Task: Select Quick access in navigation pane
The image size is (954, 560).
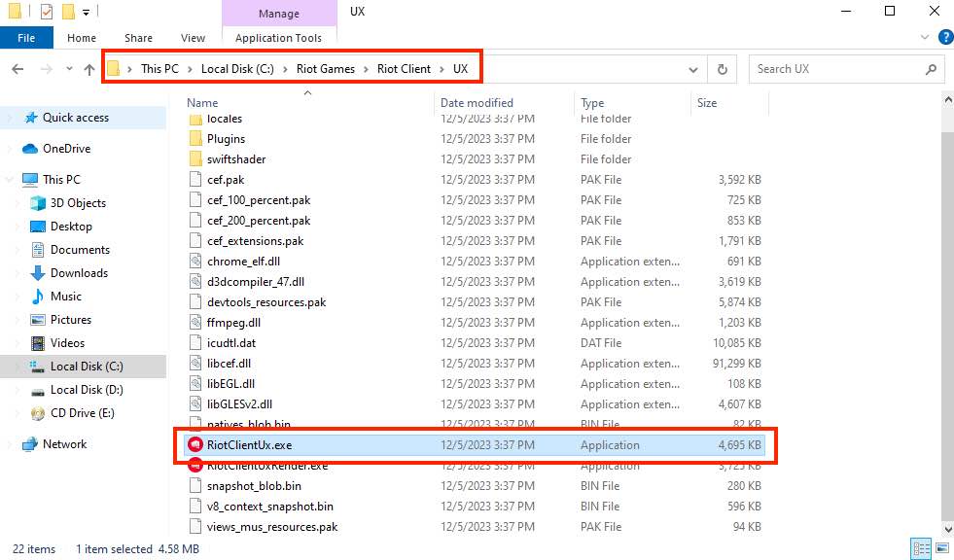Action: coord(76,118)
